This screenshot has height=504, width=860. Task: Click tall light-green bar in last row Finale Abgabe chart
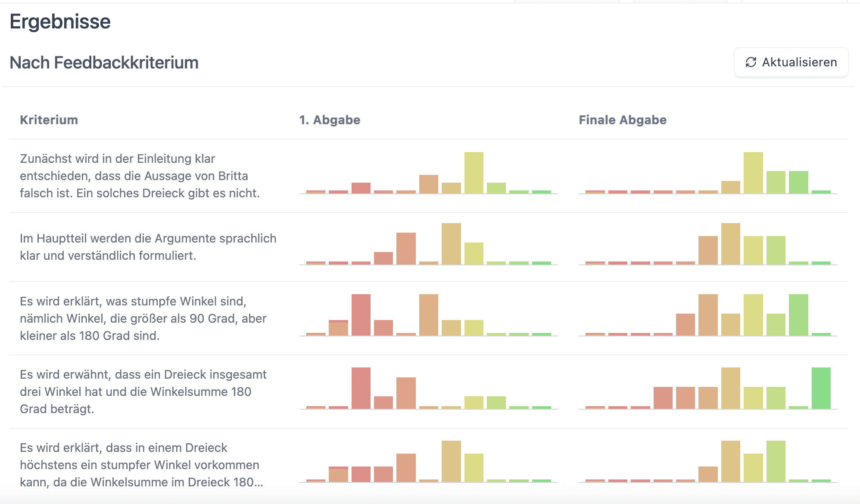coord(776,461)
